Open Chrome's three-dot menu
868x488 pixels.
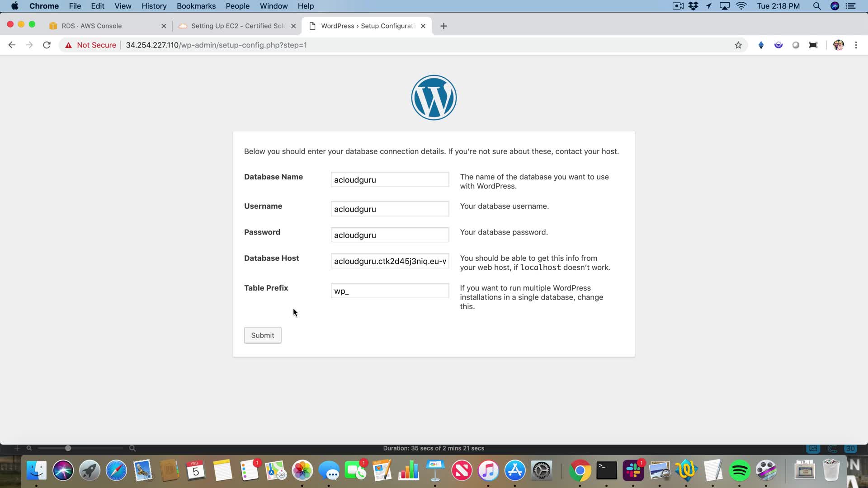856,45
